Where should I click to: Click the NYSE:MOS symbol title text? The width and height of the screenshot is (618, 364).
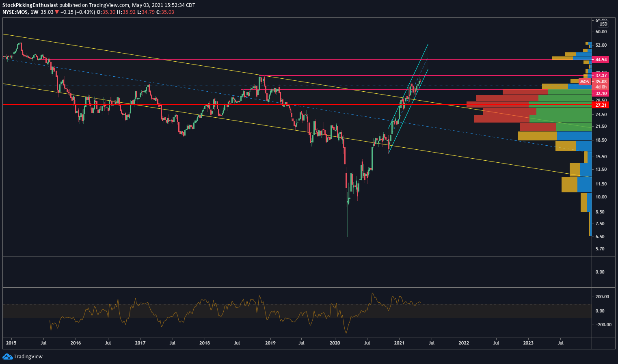(x=15, y=12)
